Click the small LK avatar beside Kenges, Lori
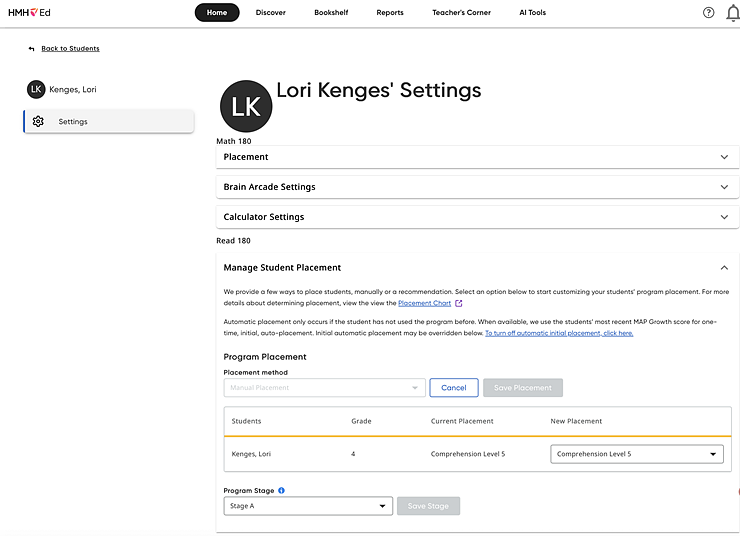Image resolution: width=740 pixels, height=536 pixels. 36,89
